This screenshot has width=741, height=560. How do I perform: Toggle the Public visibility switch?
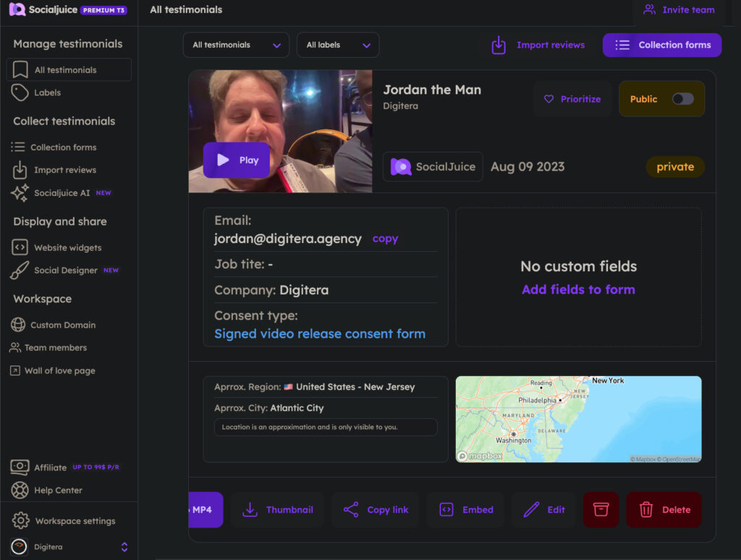point(682,99)
